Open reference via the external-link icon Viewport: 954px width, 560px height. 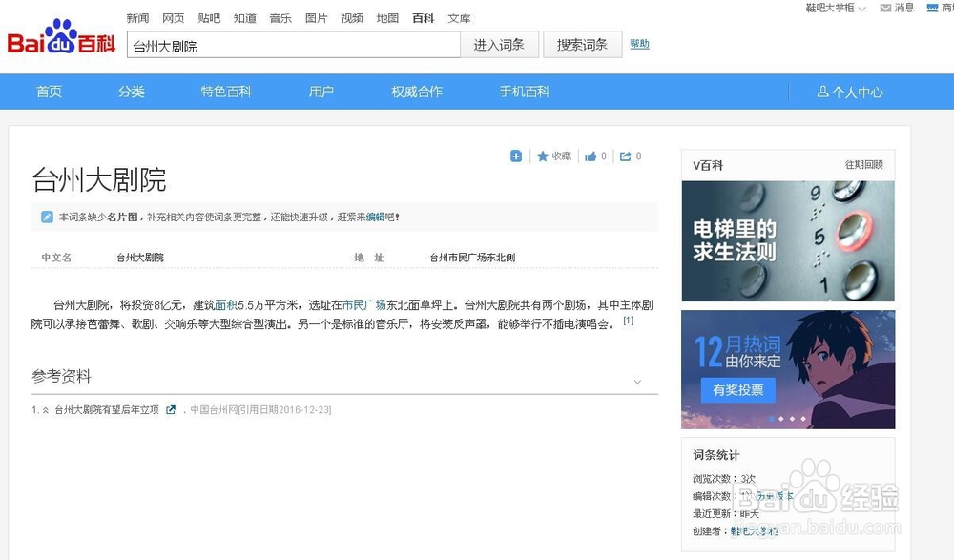click(x=172, y=408)
